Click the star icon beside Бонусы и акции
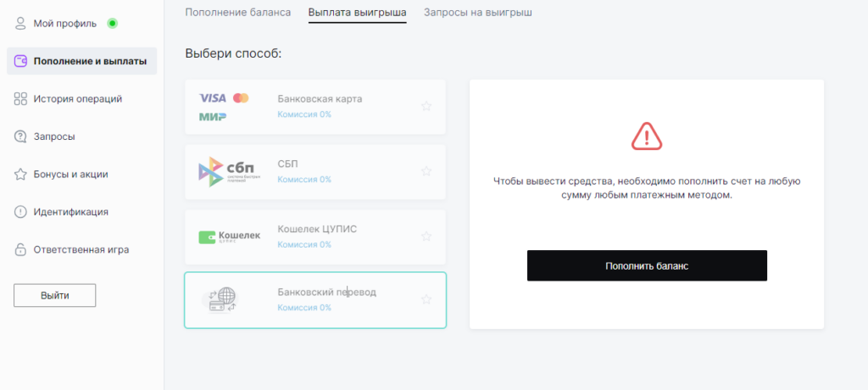Viewport: 868px width, 390px height. pos(20,174)
